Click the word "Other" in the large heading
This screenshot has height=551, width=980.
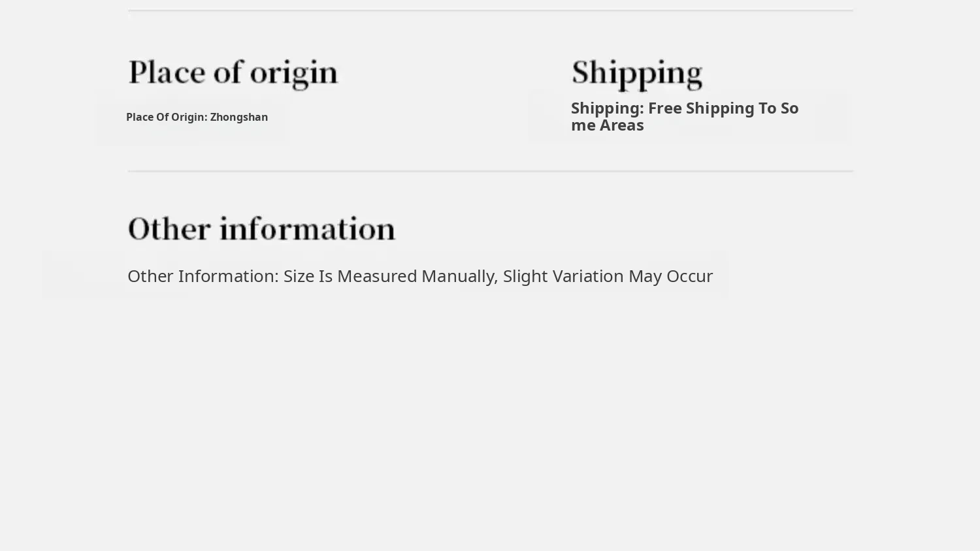tap(169, 229)
